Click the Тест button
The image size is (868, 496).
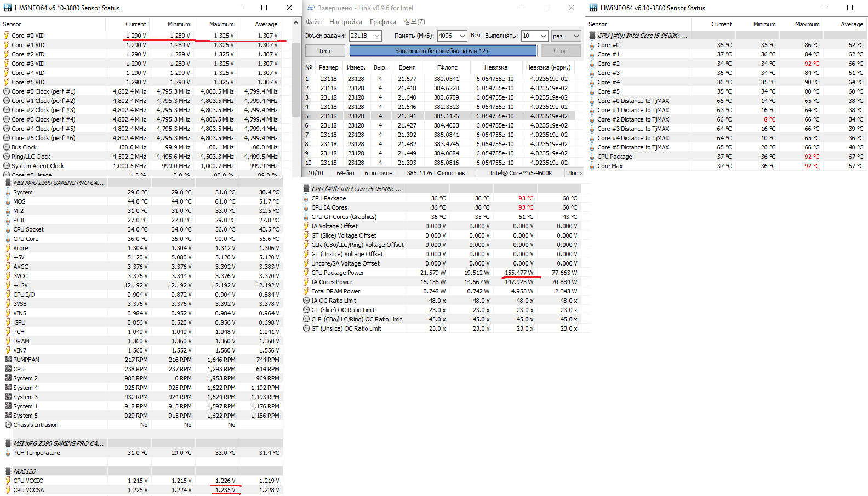pos(325,51)
